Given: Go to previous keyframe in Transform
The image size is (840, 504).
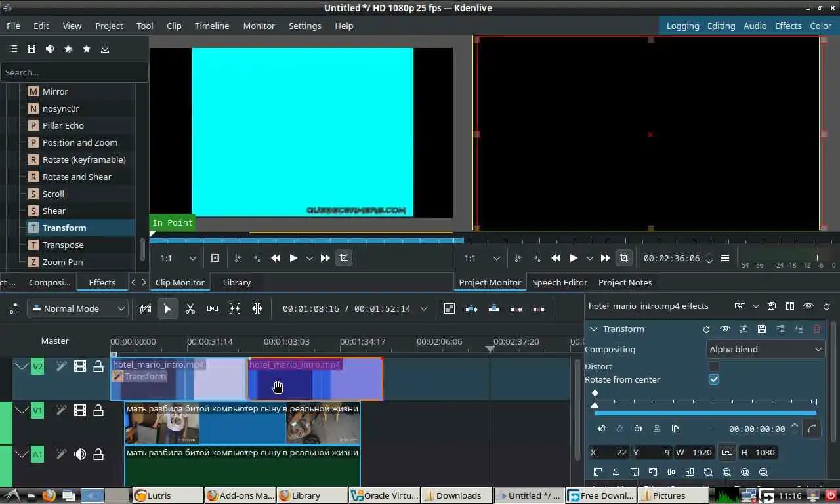Looking at the screenshot, I should [602, 429].
